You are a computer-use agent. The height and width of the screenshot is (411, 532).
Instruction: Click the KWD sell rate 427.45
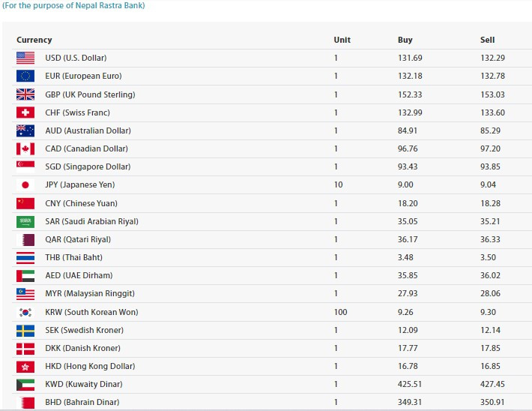tap(492, 384)
